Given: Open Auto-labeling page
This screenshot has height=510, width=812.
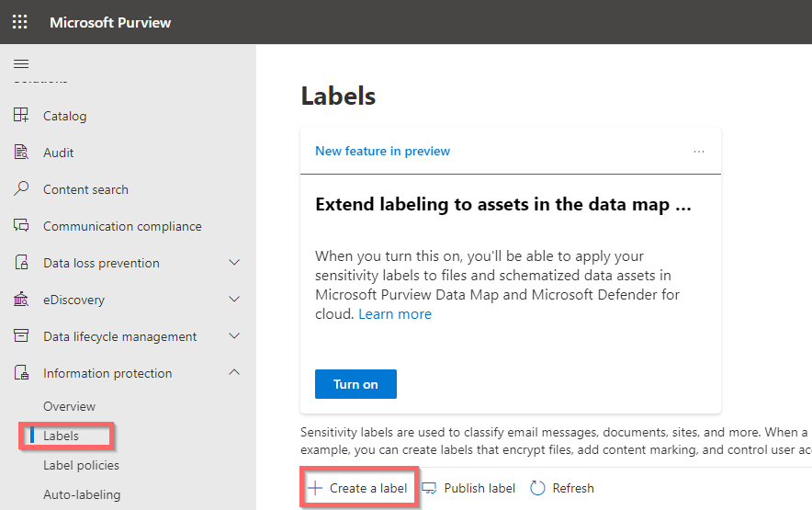Looking at the screenshot, I should pyautogui.click(x=82, y=495).
